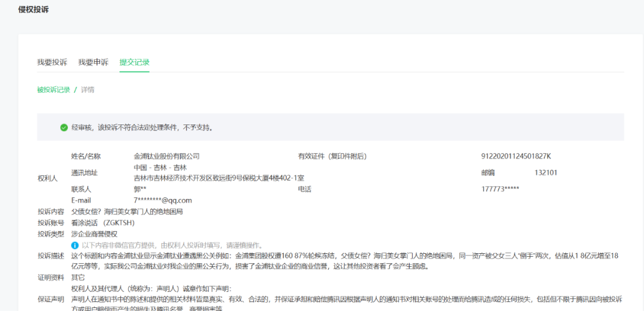
Task: Click the 详情 breadcrumb item
Action: click(x=88, y=90)
